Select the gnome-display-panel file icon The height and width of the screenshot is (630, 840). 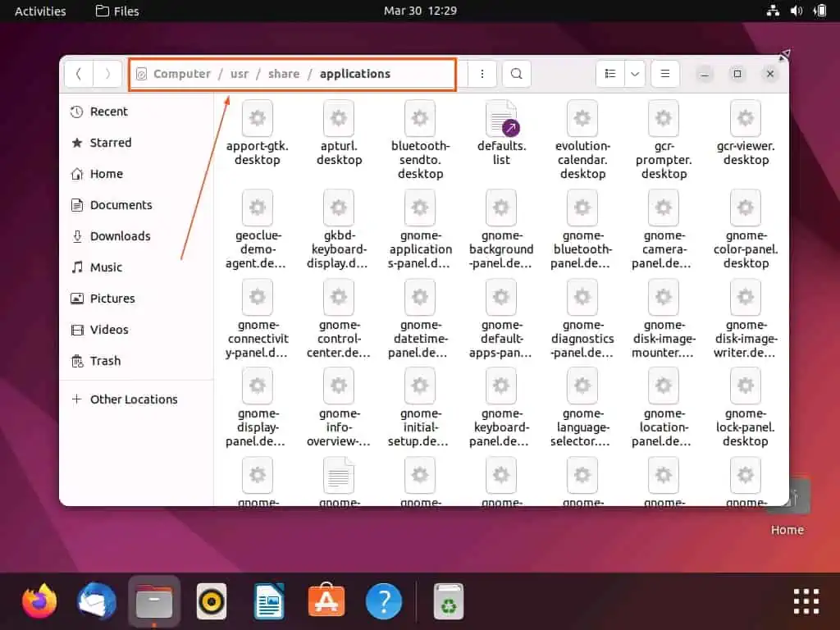(x=258, y=386)
